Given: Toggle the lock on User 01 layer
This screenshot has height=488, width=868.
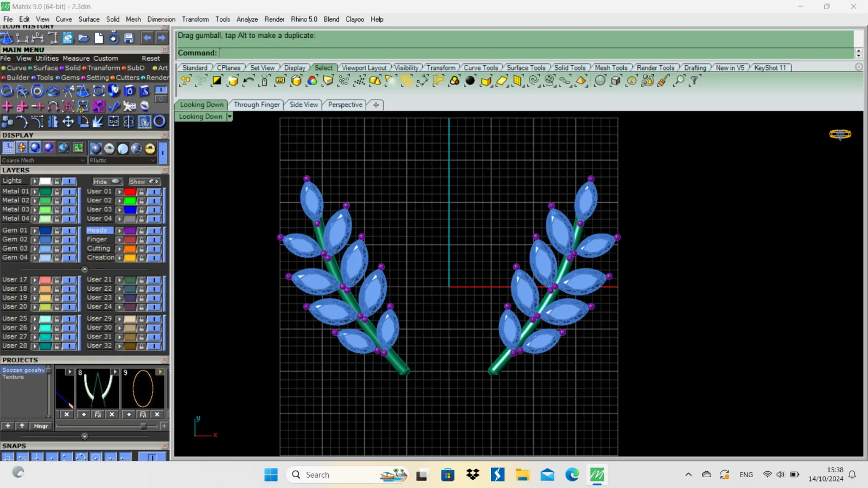Looking at the screenshot, I should (141, 191).
